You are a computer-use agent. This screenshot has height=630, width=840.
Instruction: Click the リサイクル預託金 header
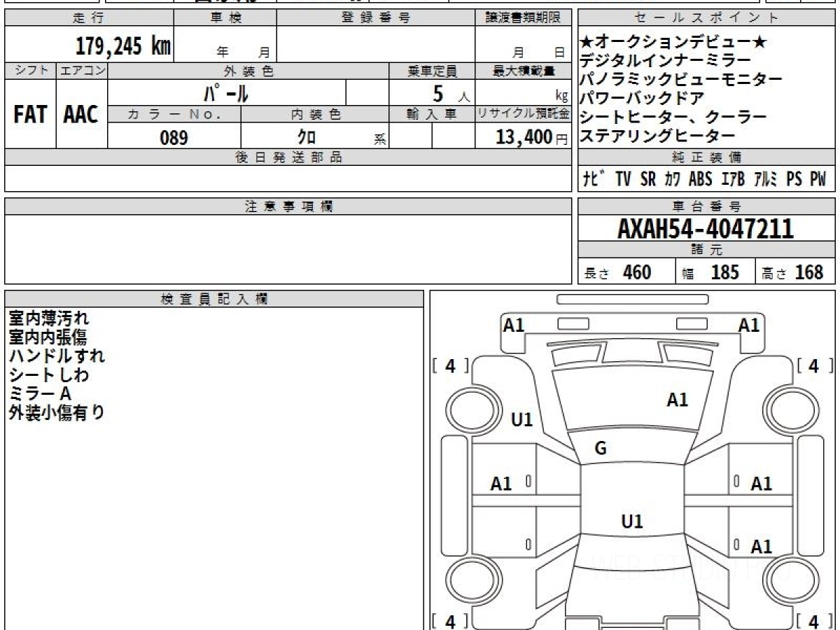[523, 114]
